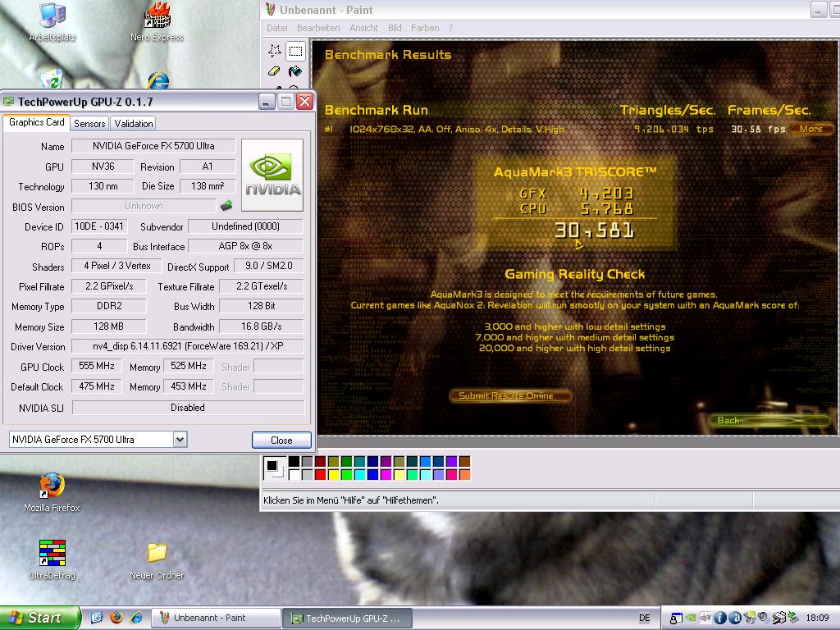Open the UltraDefrag desktop shortcut

(52, 559)
